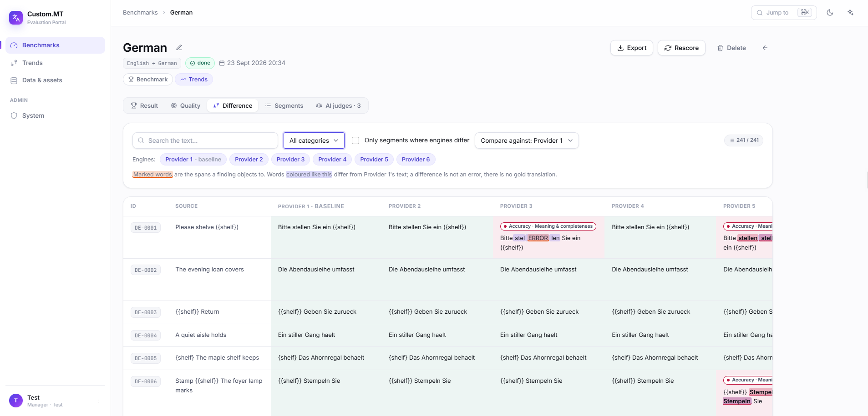Click Provider 4 cell Ein stiller Gang haelt
This screenshot has height=416, width=868.
(640, 335)
